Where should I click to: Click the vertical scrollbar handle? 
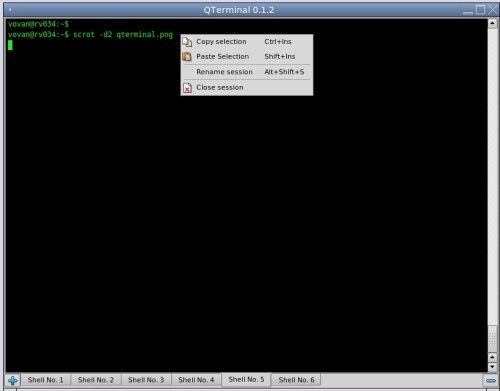coord(492,338)
